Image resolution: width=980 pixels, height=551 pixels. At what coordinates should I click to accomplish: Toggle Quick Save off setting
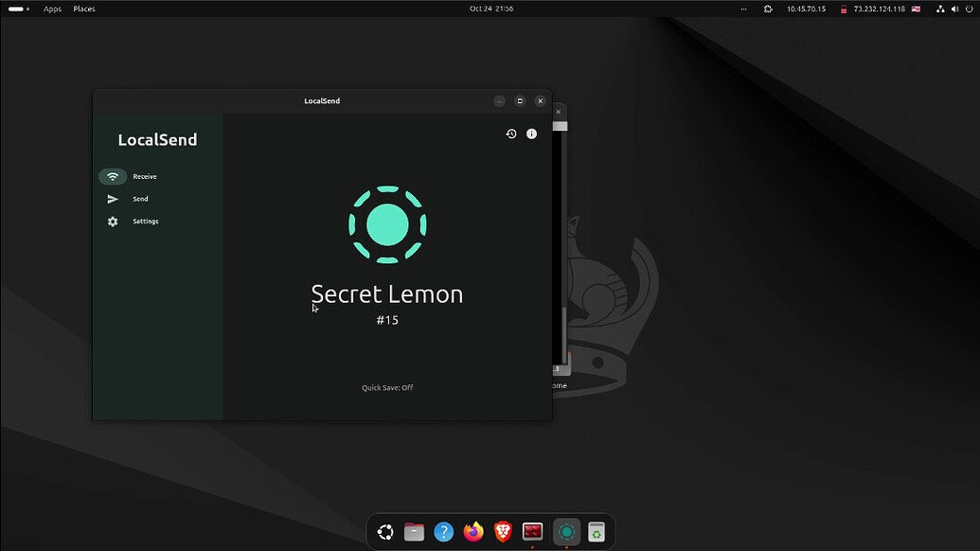pyautogui.click(x=387, y=387)
